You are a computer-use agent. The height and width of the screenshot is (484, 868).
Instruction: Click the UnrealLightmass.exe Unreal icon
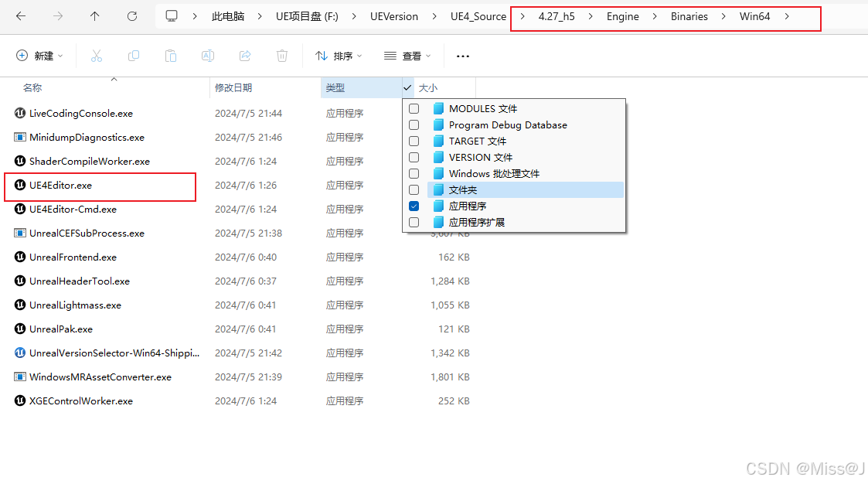pos(20,305)
